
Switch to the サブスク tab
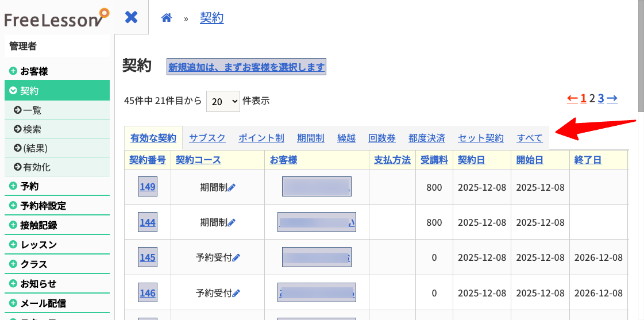[207, 138]
